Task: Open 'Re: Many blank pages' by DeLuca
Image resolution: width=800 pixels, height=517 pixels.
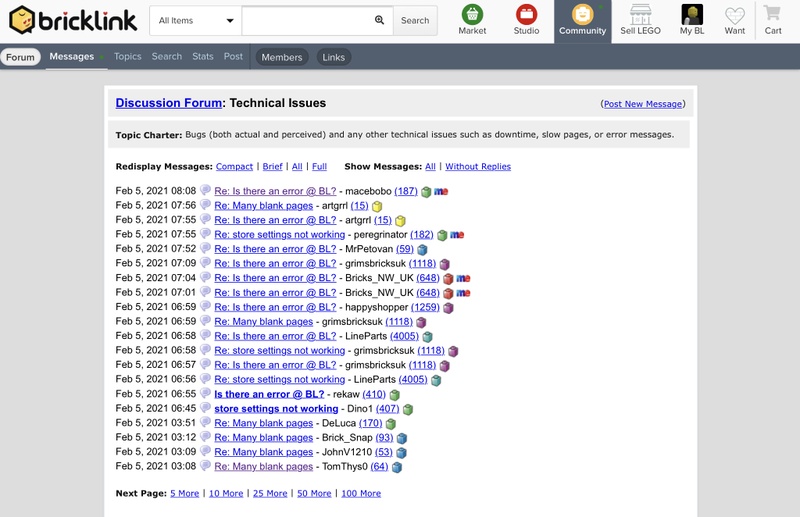Action: 263,423
